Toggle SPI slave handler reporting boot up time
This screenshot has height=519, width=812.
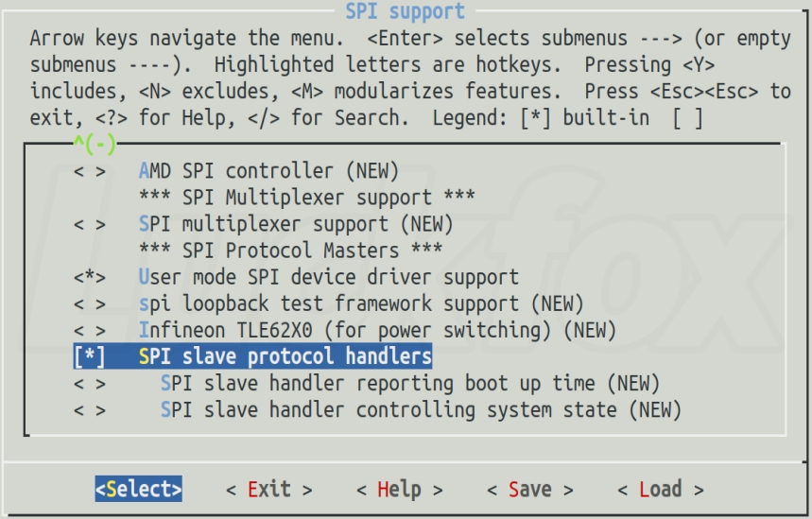coord(90,384)
